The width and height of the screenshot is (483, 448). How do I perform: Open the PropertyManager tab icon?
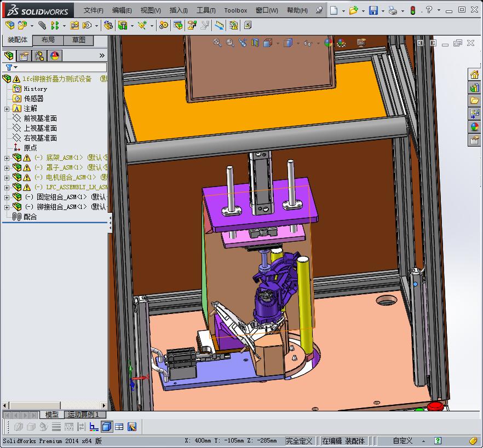coord(24,56)
